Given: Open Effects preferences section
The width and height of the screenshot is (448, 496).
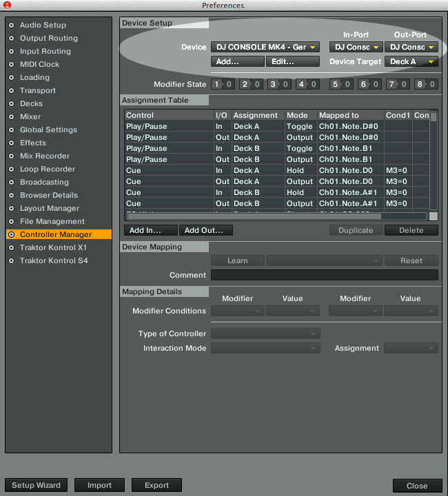Looking at the screenshot, I should [33, 143].
